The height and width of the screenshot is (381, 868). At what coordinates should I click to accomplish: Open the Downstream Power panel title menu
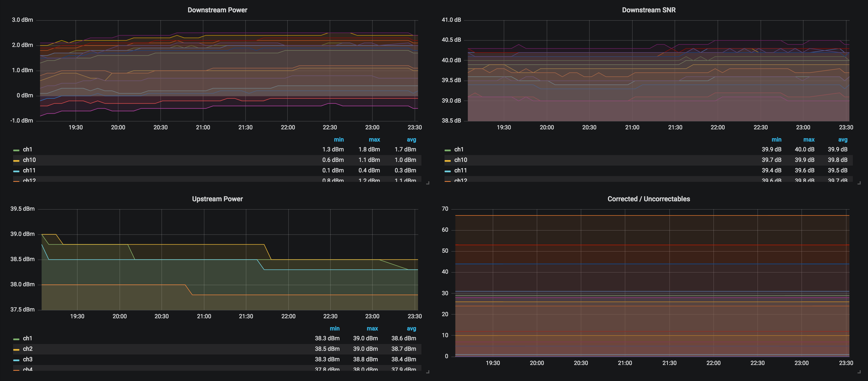(x=217, y=10)
